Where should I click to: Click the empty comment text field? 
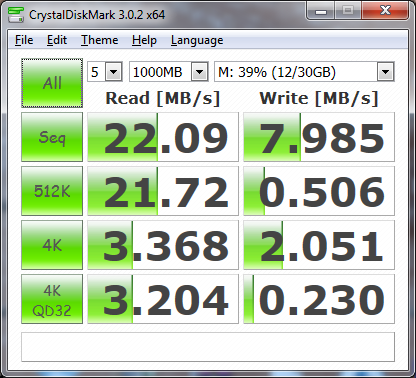[208, 347]
